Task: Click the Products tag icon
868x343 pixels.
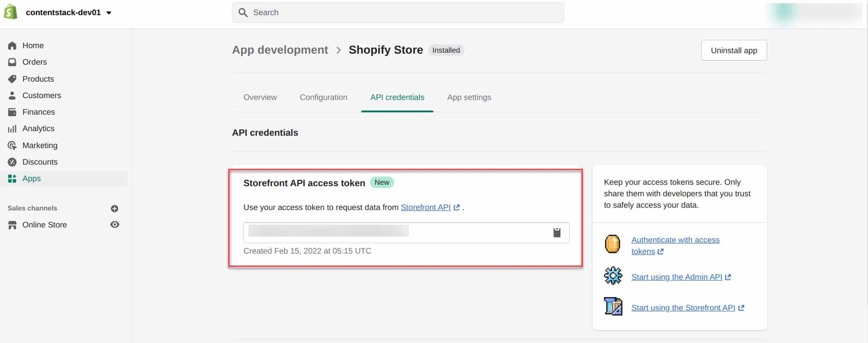Action: click(x=12, y=79)
